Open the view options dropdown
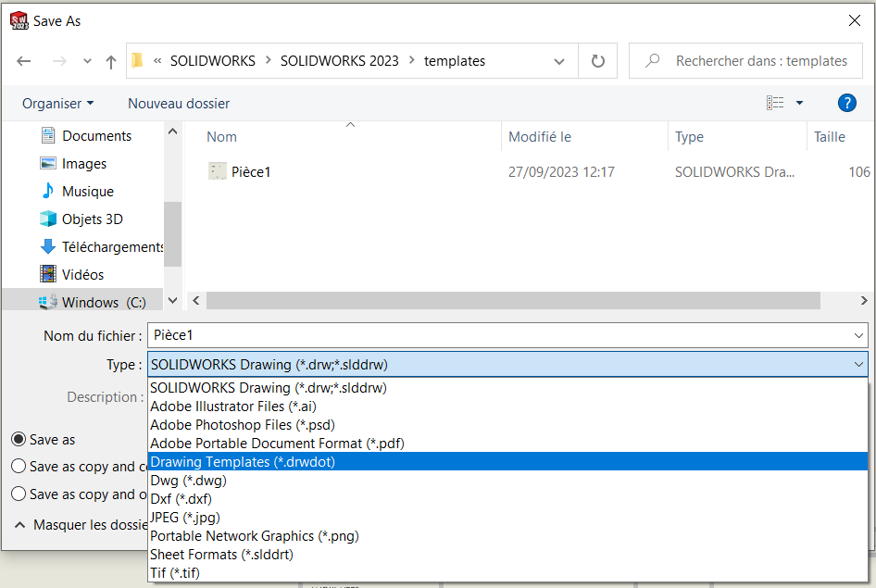Viewport: 876px width, 588px height. (800, 103)
